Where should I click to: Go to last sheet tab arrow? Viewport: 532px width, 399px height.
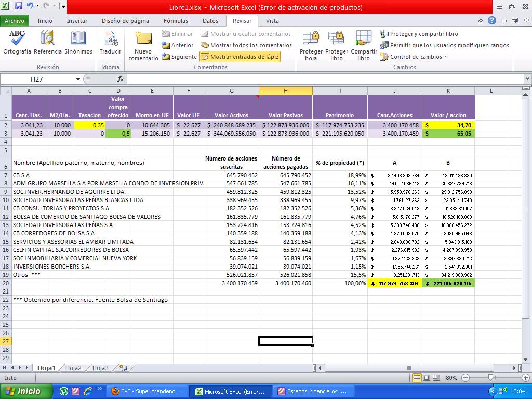point(28,368)
